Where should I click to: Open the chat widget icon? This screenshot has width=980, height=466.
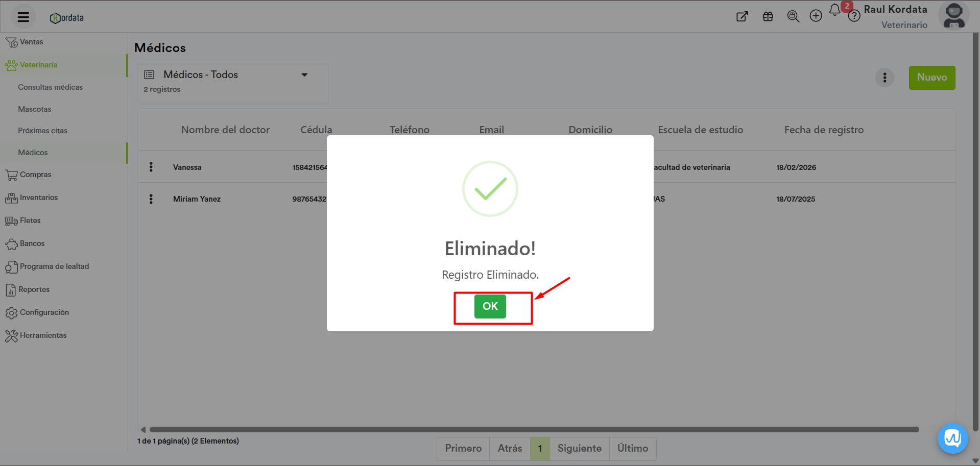coord(952,438)
